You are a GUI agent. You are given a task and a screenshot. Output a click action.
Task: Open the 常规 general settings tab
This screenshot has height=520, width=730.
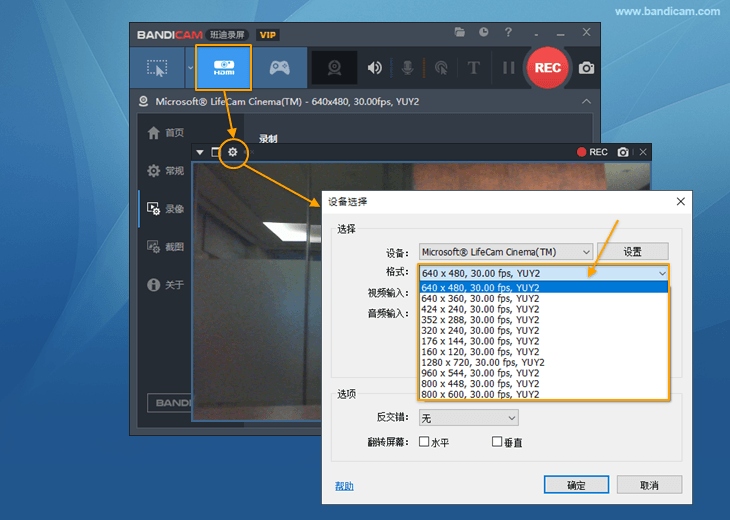166,171
